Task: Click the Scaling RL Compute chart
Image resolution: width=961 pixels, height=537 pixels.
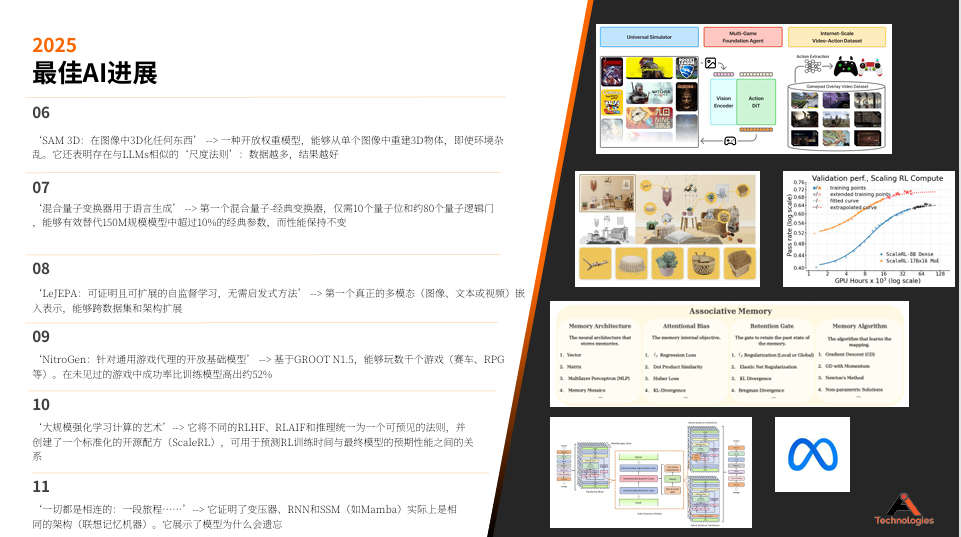Action: point(868,229)
